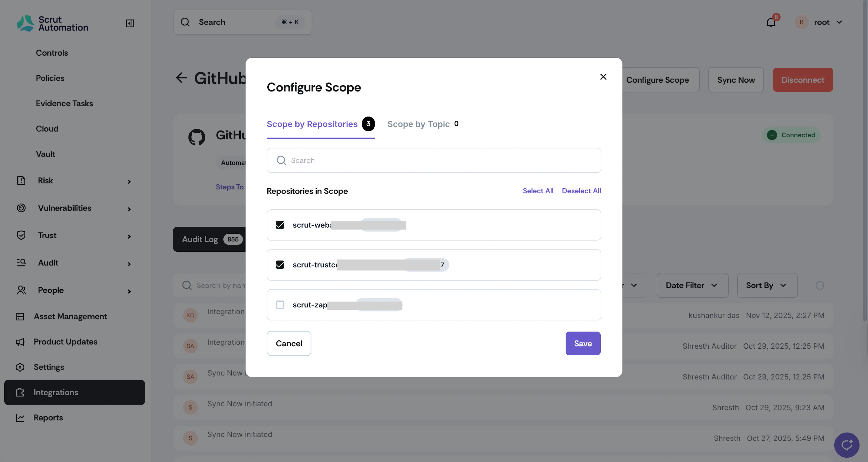Click the Save button
Image resolution: width=868 pixels, height=462 pixels.
583,343
